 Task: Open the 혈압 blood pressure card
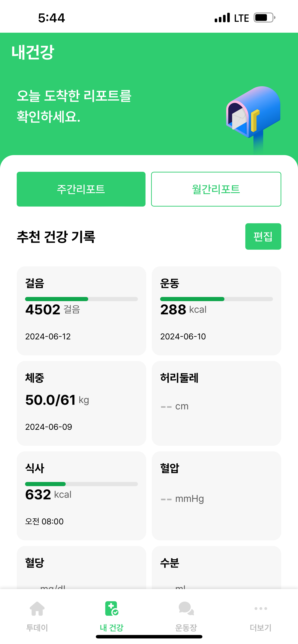[x=217, y=495]
